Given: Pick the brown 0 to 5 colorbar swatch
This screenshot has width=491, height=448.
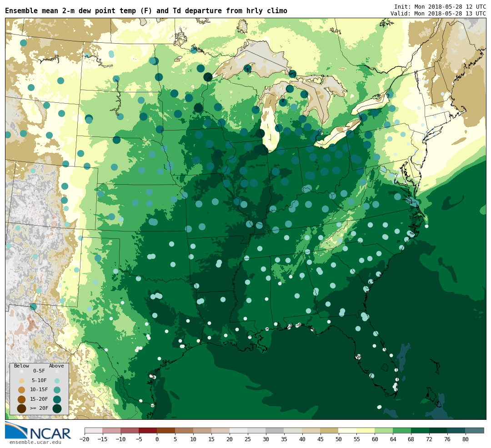Looking at the screenshot, I should pyautogui.click(x=166, y=430).
